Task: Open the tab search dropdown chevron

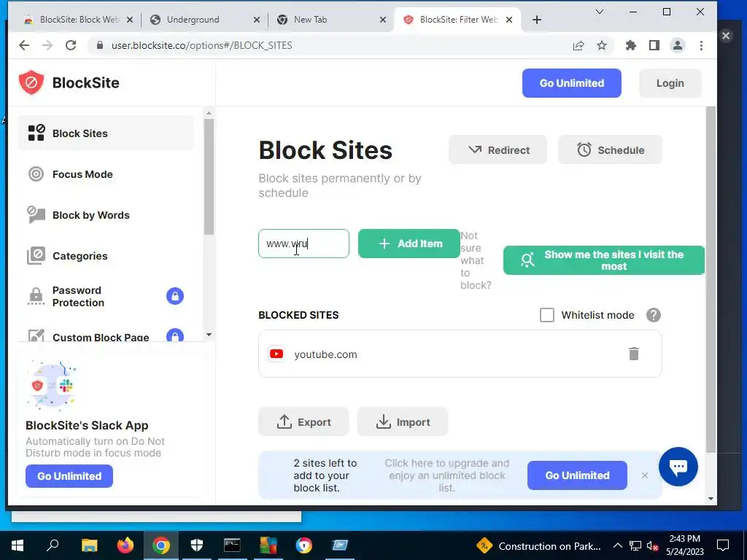Action: pos(600,12)
